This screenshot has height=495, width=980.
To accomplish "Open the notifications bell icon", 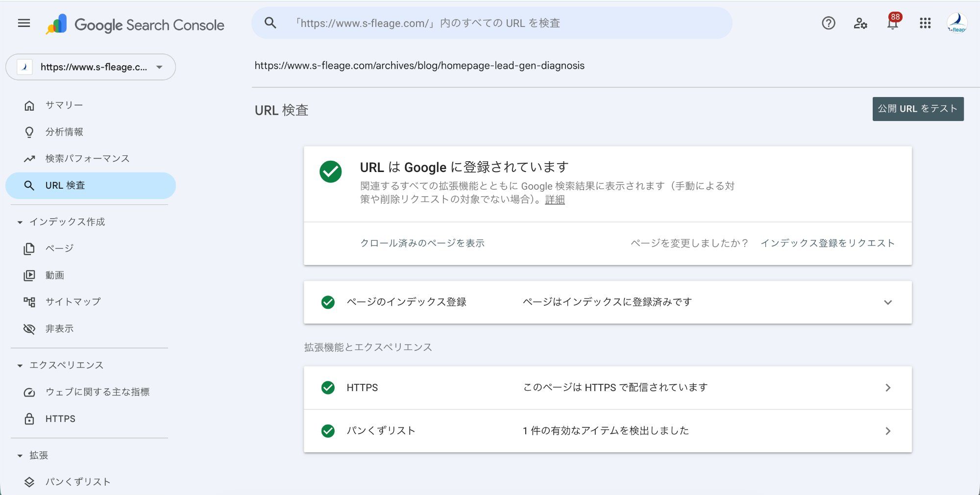I will tap(892, 23).
